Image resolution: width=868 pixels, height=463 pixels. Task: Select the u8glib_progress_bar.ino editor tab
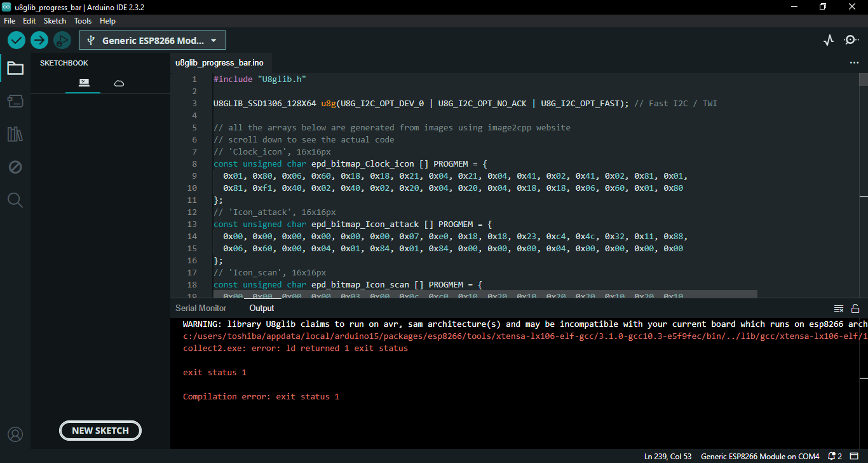pos(219,63)
